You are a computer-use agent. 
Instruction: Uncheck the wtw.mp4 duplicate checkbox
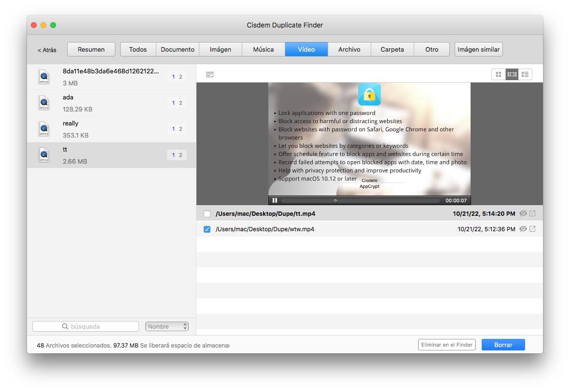(x=208, y=229)
